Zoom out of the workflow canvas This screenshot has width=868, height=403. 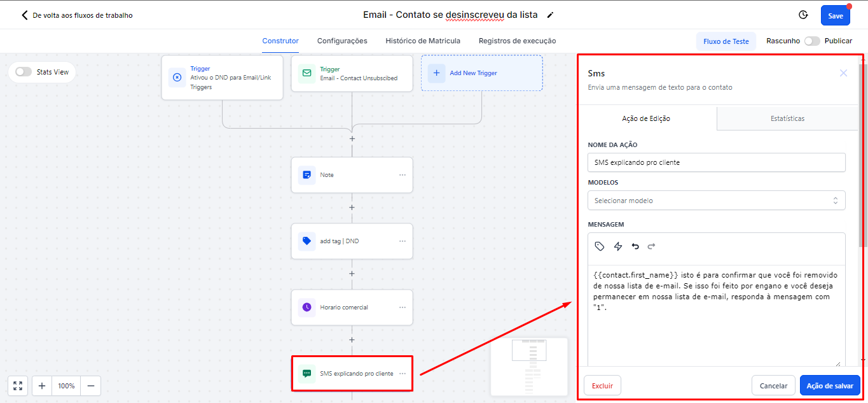(x=91, y=386)
